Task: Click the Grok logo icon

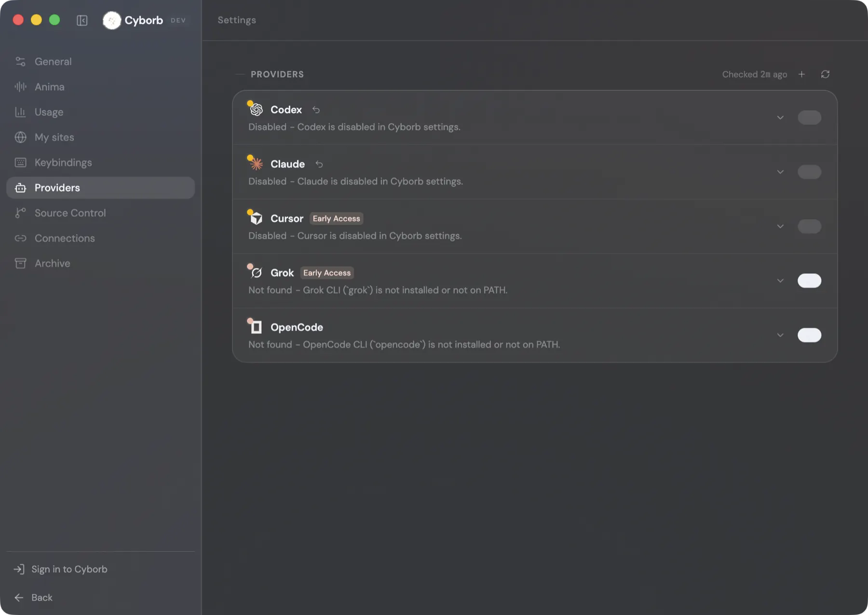Action: (x=256, y=273)
